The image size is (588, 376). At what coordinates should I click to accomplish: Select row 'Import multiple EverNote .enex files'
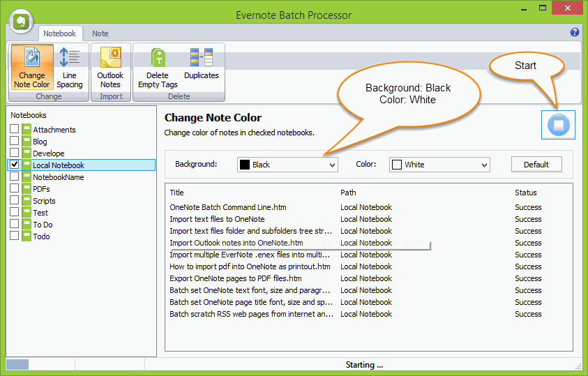click(x=368, y=255)
